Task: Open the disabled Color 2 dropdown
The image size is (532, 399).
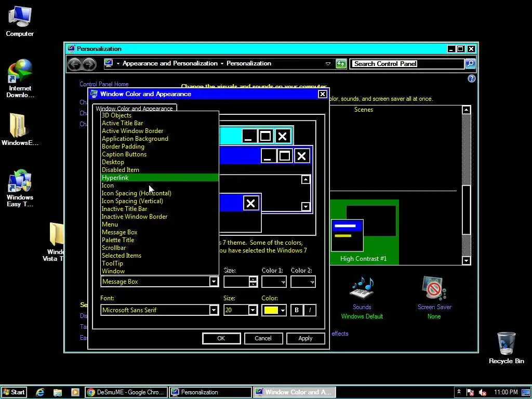Action: pos(303,282)
